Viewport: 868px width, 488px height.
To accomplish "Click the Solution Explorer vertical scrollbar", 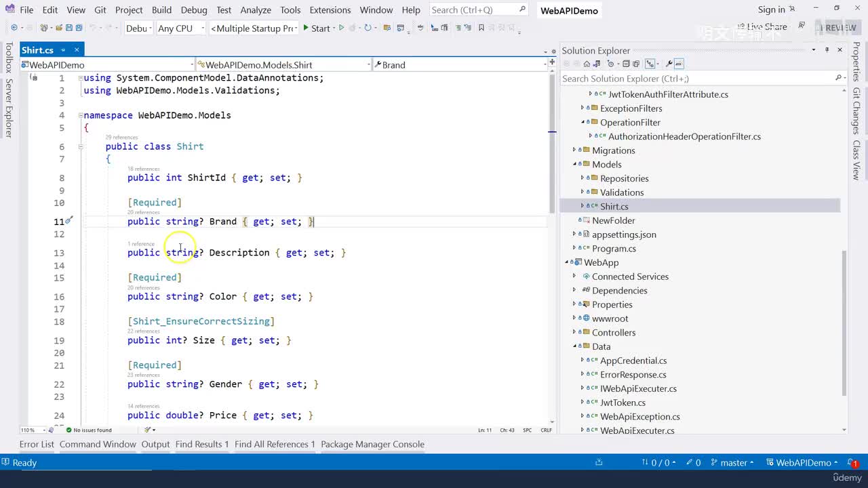I will click(x=844, y=323).
